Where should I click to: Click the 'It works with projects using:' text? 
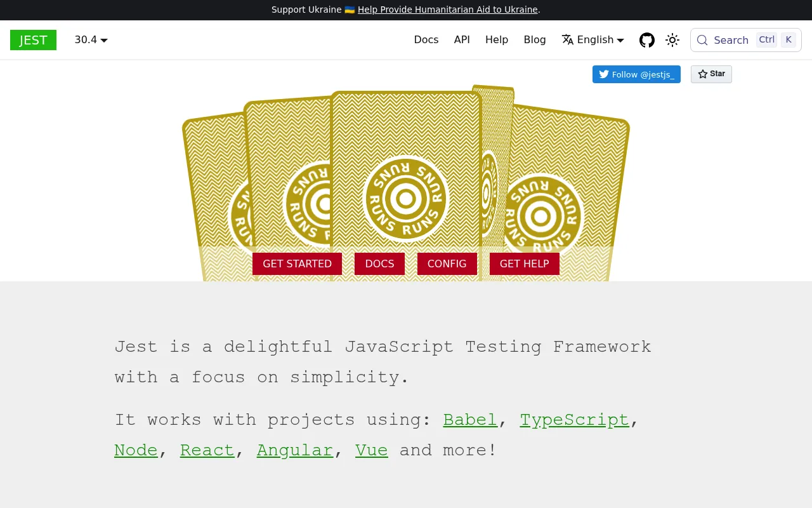click(273, 420)
